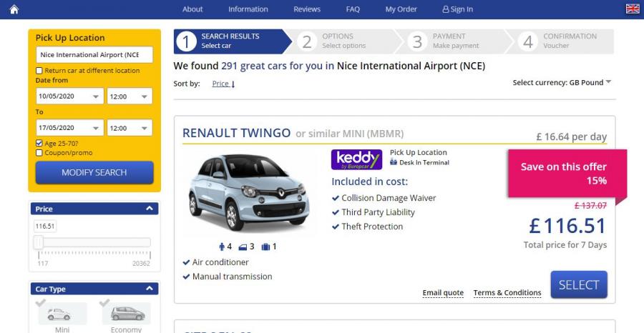The width and height of the screenshot is (644, 333).
Task: Click the passengers seat count icon
Action: 222,247
